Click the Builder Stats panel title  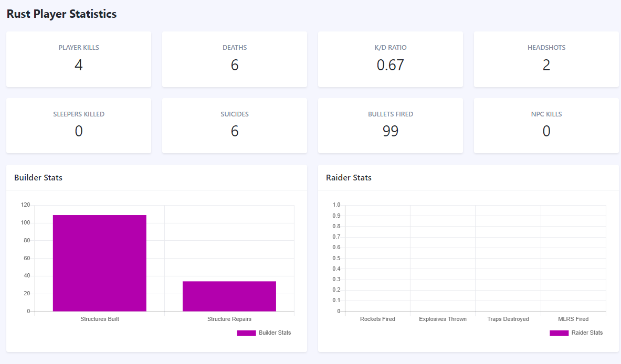pos(38,178)
